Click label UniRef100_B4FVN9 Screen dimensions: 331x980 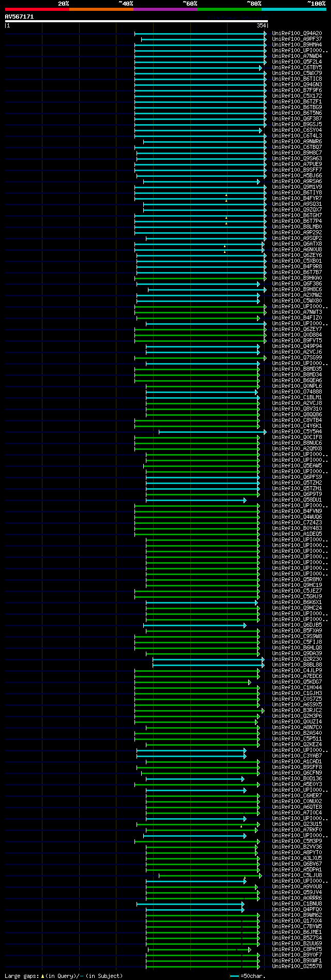[x=297, y=511]
